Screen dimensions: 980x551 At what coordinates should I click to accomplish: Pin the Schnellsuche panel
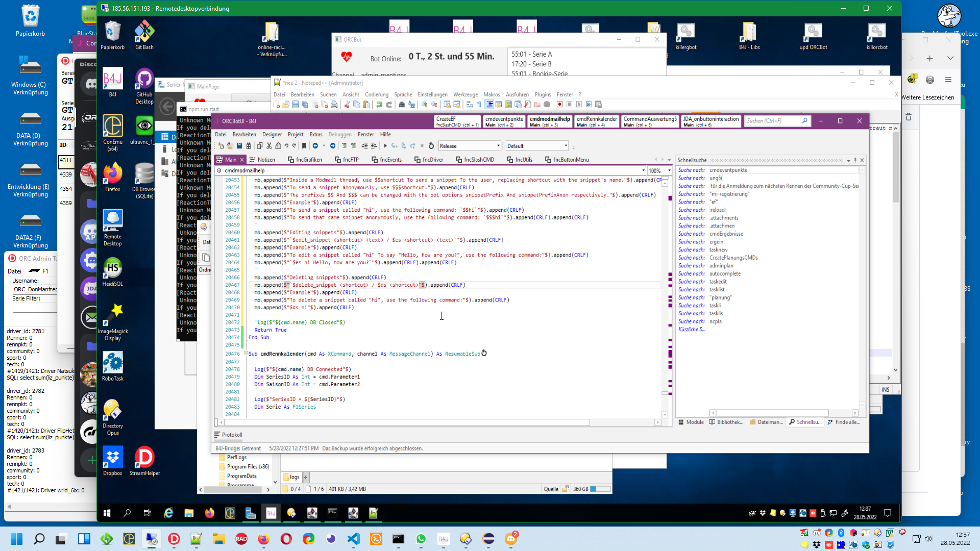[855, 160]
